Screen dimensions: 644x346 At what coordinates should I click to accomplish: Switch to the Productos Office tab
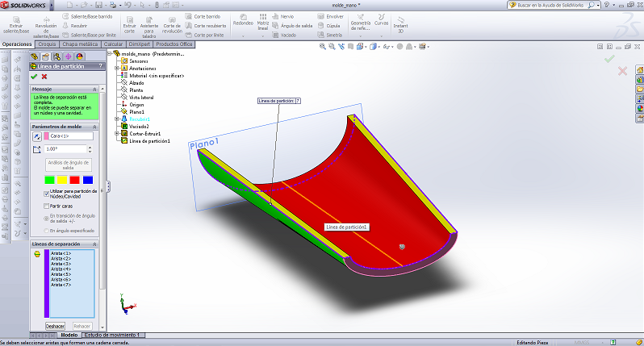pyautogui.click(x=174, y=44)
